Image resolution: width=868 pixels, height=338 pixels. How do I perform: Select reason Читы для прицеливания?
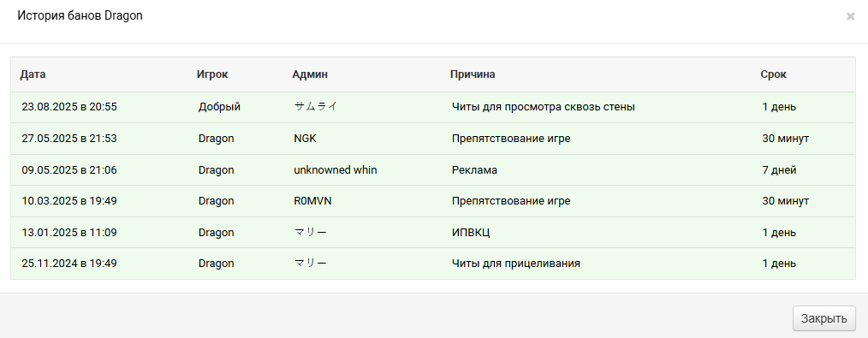516,264
